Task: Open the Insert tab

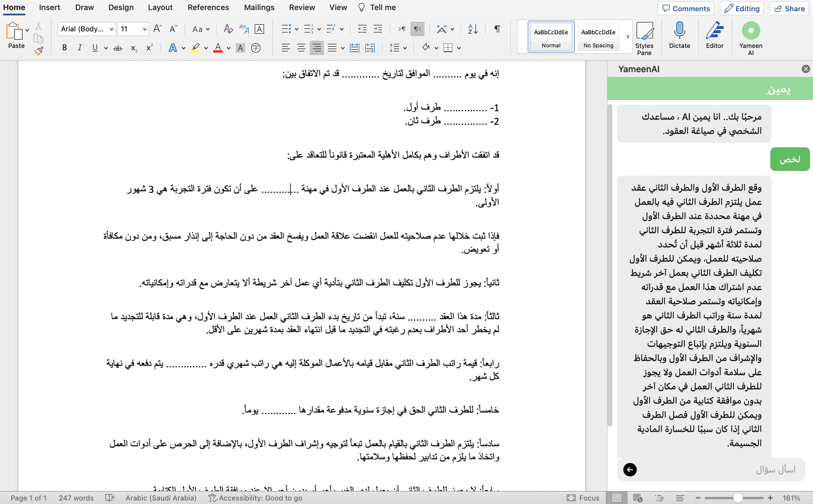Action: pyautogui.click(x=49, y=8)
